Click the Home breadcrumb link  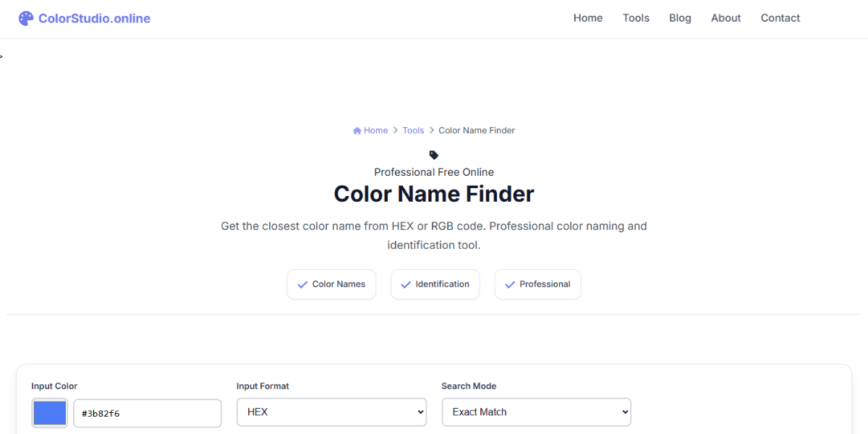click(x=374, y=129)
